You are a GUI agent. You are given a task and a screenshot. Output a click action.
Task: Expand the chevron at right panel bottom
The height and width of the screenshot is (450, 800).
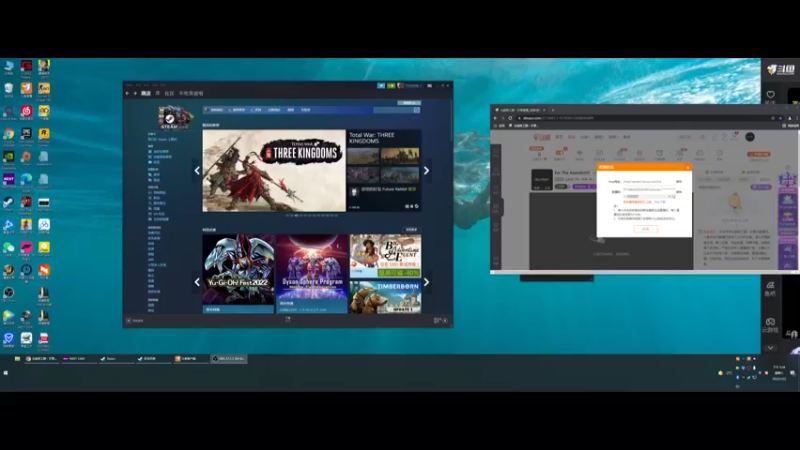tap(770, 348)
